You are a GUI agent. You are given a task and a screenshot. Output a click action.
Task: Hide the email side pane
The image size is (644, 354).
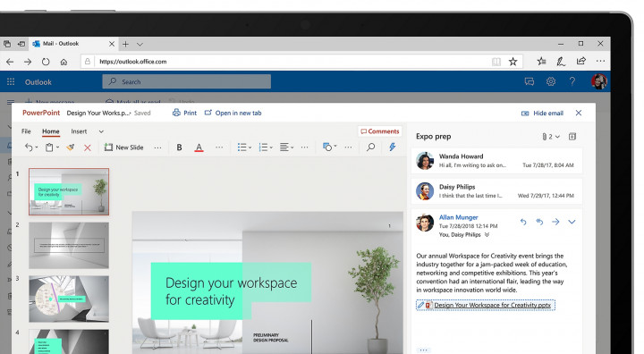tap(542, 113)
